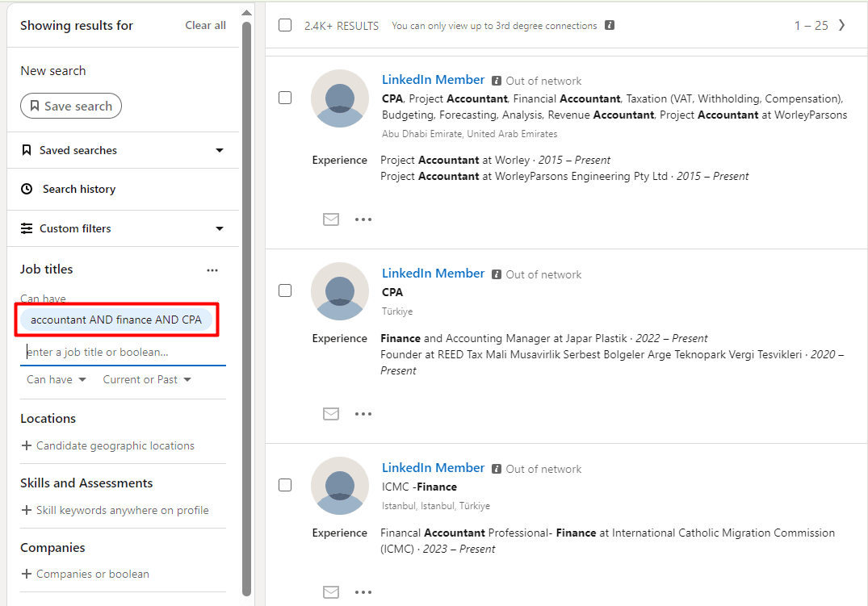This screenshot has height=606, width=868.
Task: Expand the Custom filters dropdown
Action: 220,228
